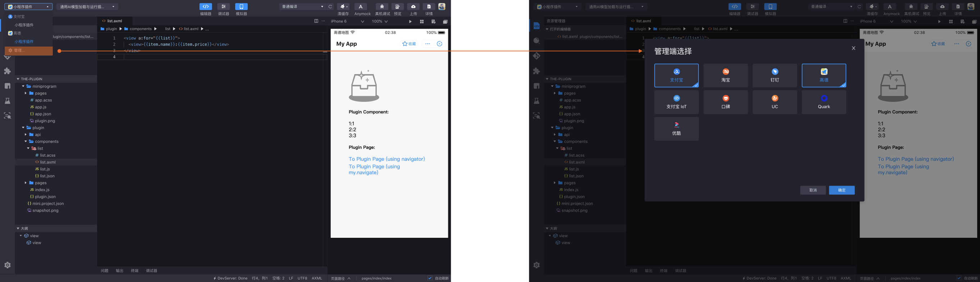Viewport: 980px width, 282px height.
Task: Choose 小程序插件 under 高德 in dropdown menu
Action: (x=24, y=41)
